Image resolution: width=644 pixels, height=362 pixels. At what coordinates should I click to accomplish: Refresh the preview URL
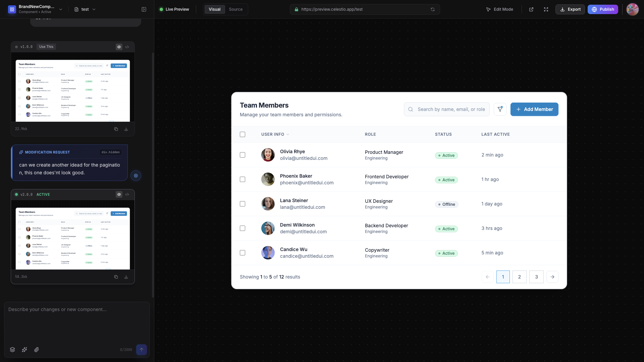[433, 9]
